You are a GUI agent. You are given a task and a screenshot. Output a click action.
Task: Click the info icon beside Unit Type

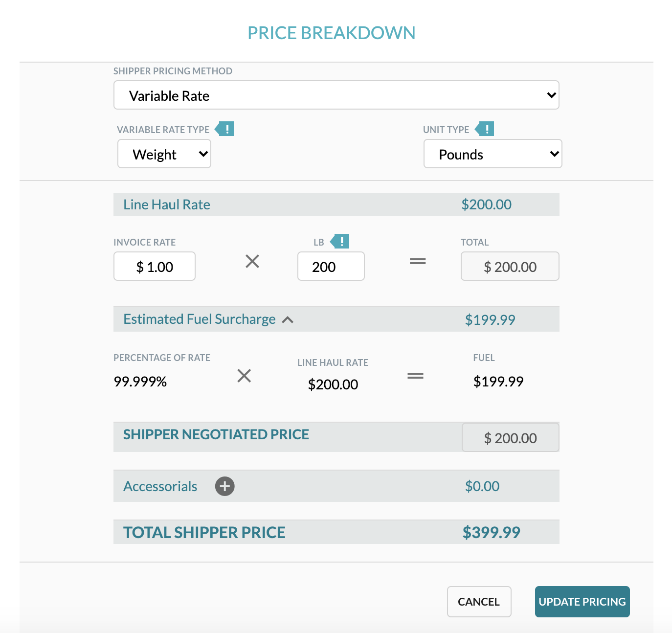point(485,129)
